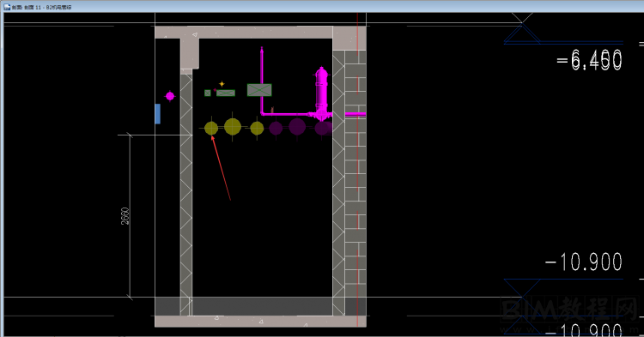Select the third yellow pipe circle
644x337 pixels.
tap(257, 129)
